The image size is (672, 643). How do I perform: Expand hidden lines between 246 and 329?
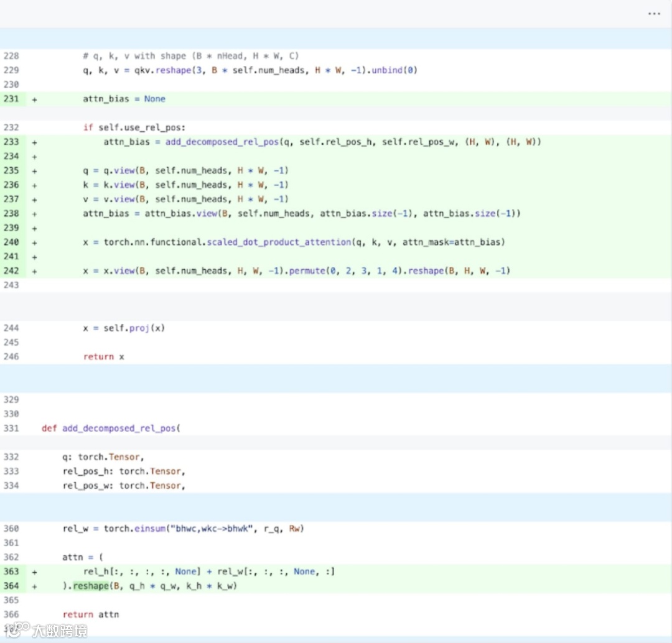(336, 378)
